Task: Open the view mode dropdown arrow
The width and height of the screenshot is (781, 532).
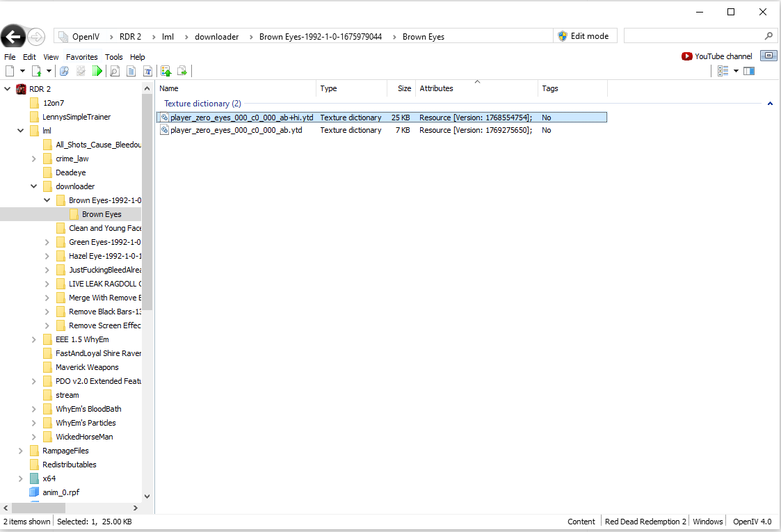Action: point(736,71)
